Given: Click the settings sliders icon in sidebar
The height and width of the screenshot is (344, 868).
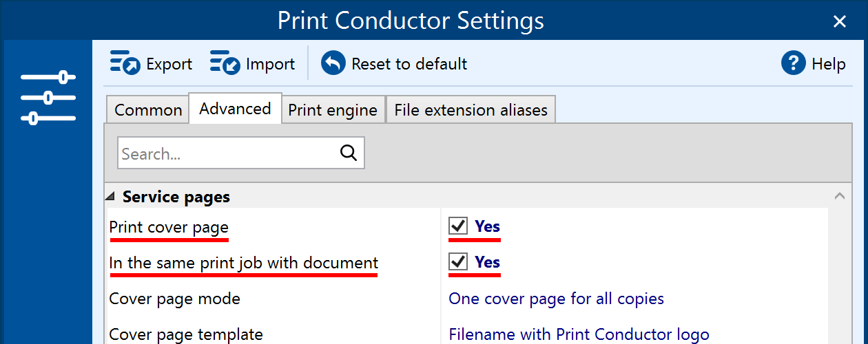Looking at the screenshot, I should tap(48, 98).
